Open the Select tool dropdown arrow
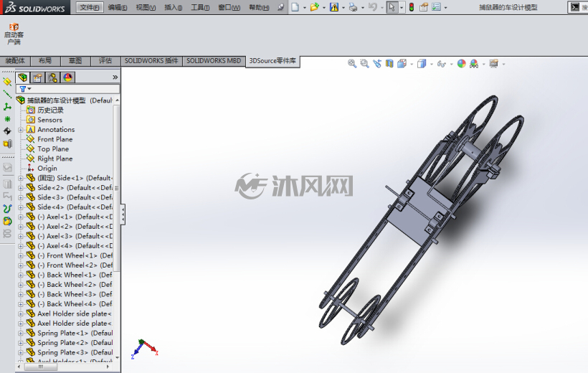The width and height of the screenshot is (588, 373). [402, 7]
